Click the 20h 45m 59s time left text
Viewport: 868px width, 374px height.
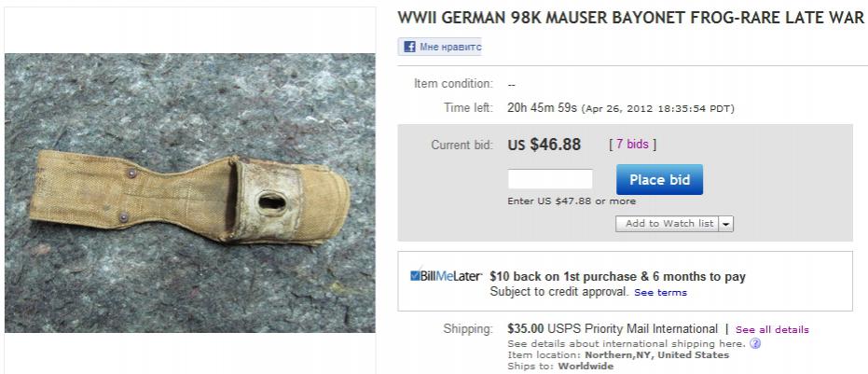[542, 107]
